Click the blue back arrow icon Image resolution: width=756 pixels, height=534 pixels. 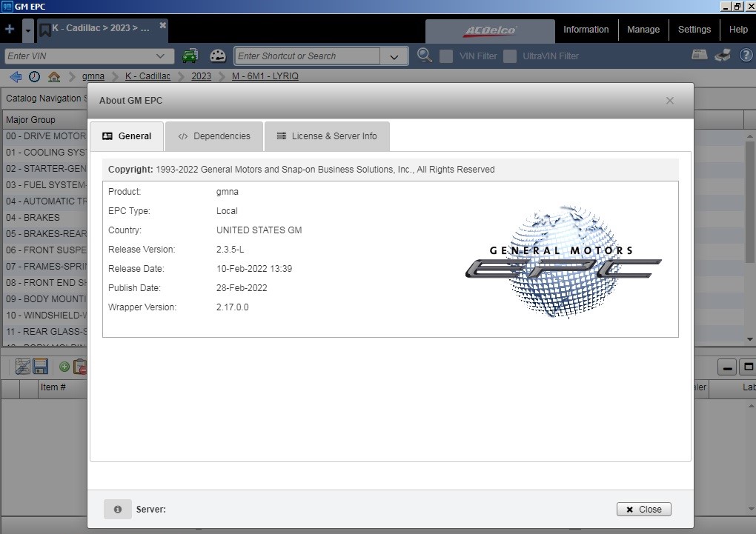[16, 76]
